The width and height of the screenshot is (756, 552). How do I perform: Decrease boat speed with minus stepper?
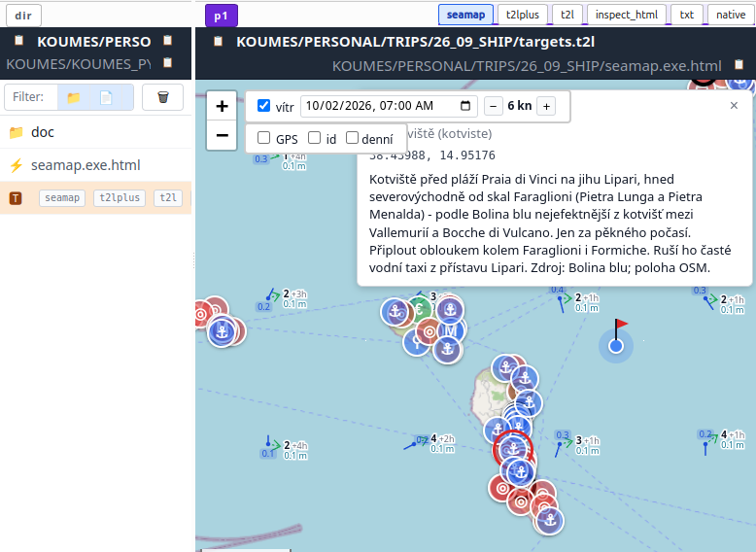494,106
